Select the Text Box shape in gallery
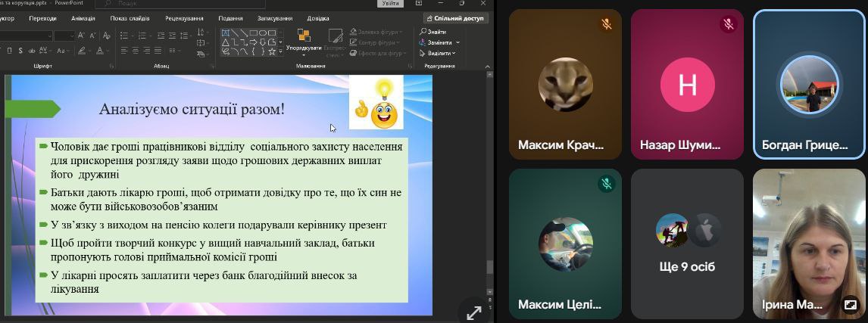The height and width of the screenshot is (323, 868). pyautogui.click(x=225, y=33)
